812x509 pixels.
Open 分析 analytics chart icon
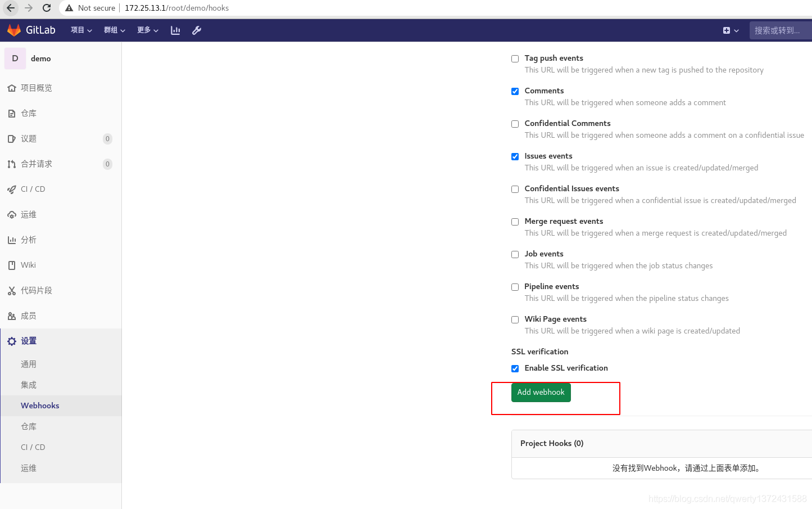pyautogui.click(x=12, y=240)
